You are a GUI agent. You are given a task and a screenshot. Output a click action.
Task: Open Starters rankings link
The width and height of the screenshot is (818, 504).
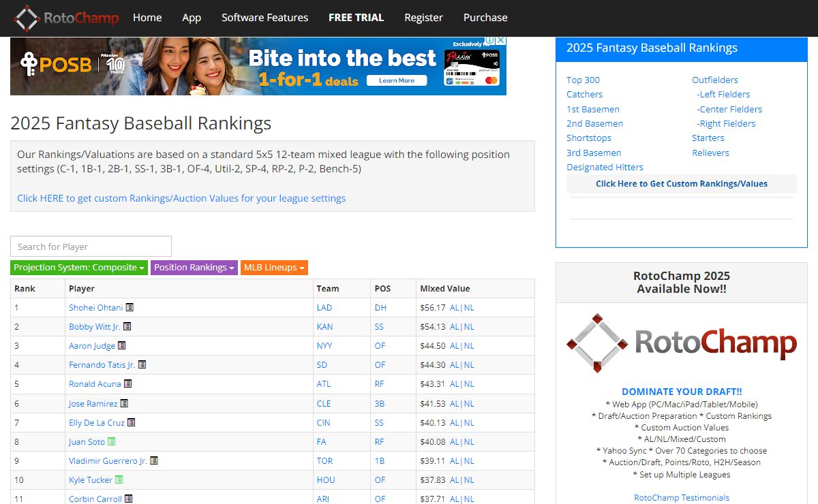coord(708,138)
